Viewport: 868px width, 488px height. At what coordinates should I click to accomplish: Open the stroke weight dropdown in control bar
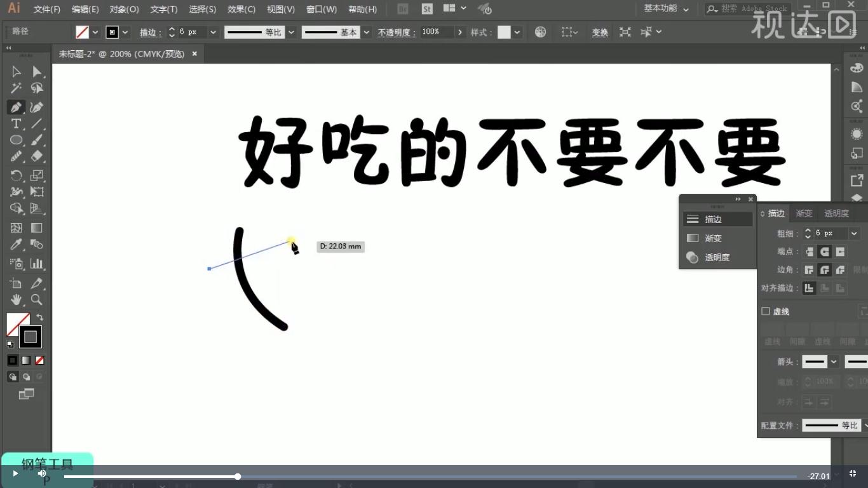[x=212, y=32]
